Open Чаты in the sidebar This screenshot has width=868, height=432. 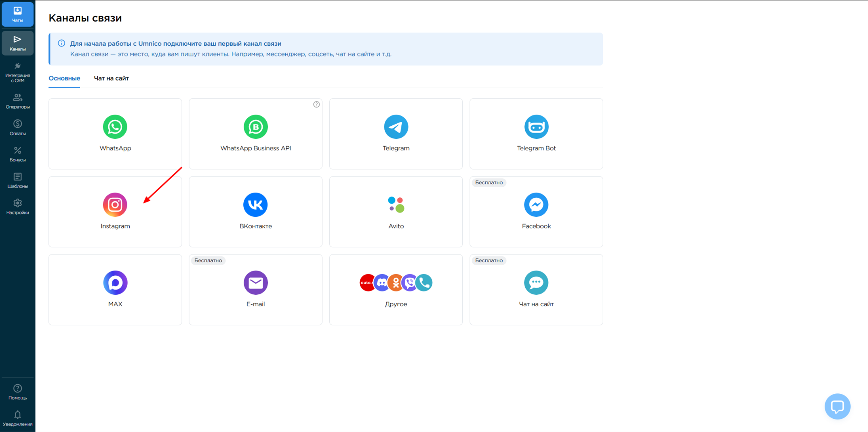18,14
